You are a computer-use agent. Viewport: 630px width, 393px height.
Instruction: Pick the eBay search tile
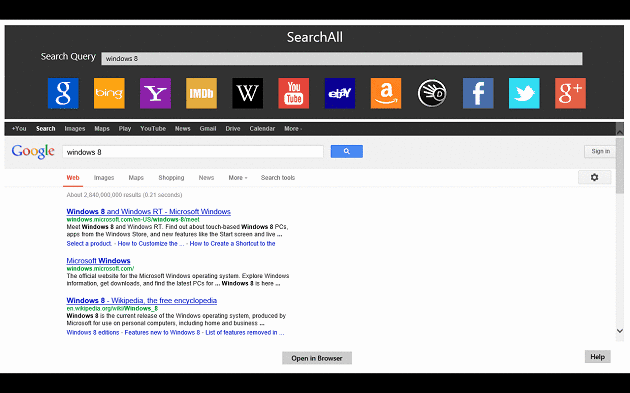[x=340, y=93]
